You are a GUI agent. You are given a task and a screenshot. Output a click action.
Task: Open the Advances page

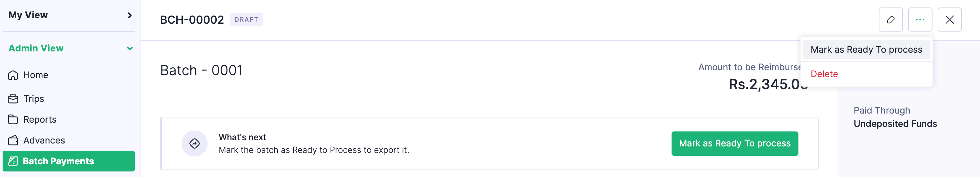(44, 141)
